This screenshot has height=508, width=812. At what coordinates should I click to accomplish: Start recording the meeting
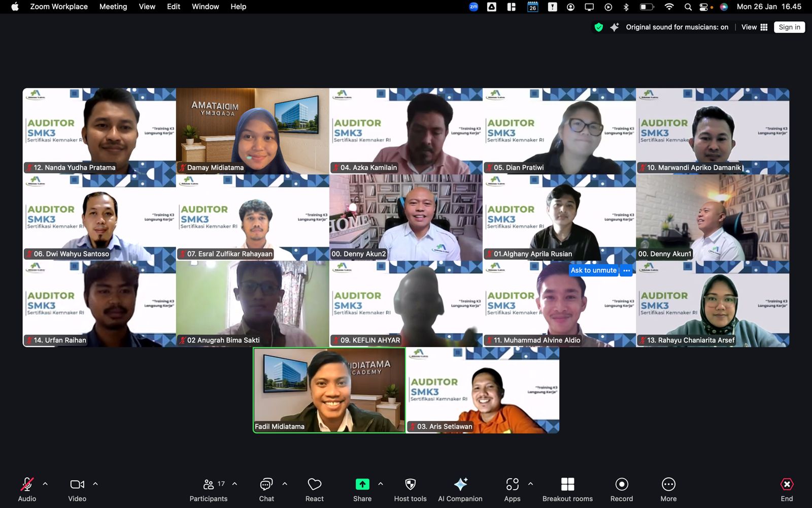621,489
